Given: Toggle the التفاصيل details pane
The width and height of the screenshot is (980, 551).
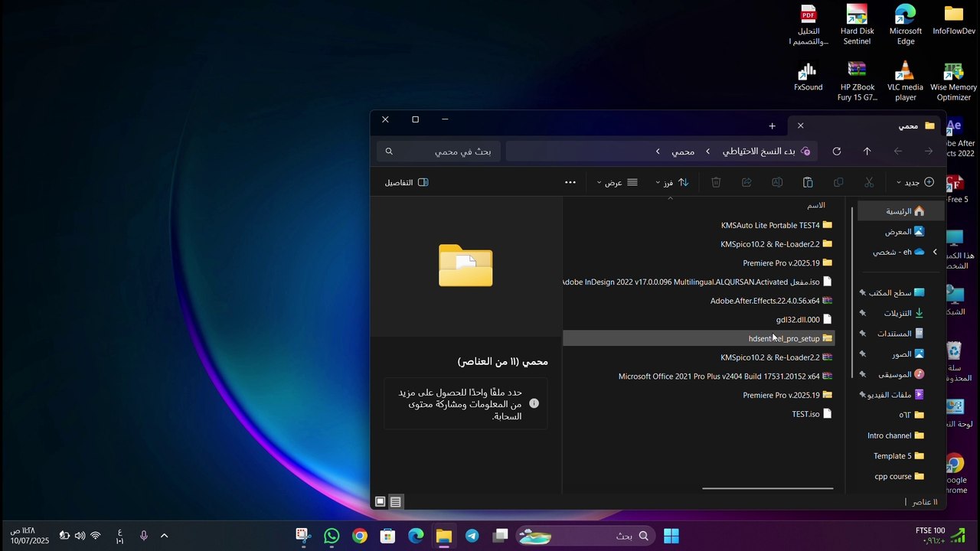Looking at the screenshot, I should pyautogui.click(x=407, y=182).
